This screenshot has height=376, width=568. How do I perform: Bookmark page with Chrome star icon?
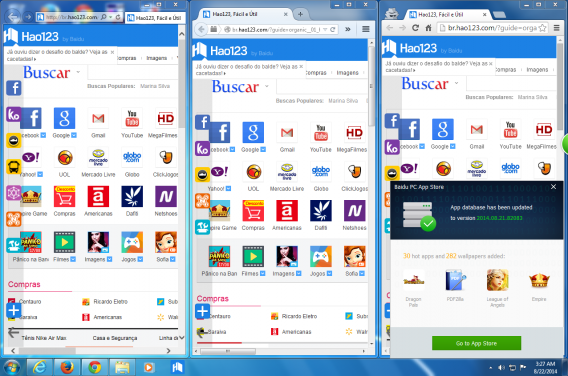542,28
